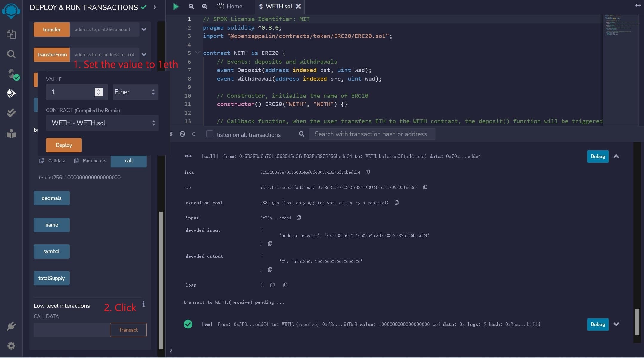Collapse the balanceOf call log entry
644x358 pixels.
tap(616, 157)
